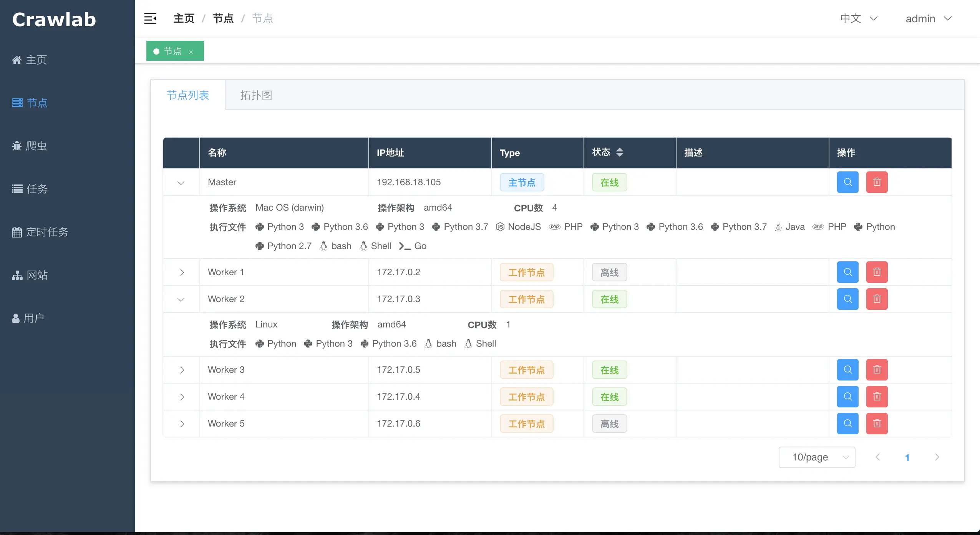The image size is (980, 535).
Task: Delete the Worker 5 node
Action: click(x=877, y=424)
